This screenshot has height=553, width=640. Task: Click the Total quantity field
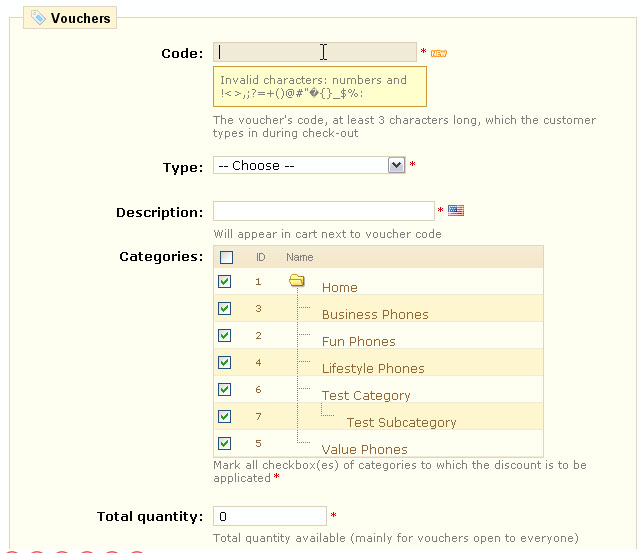tap(269, 517)
